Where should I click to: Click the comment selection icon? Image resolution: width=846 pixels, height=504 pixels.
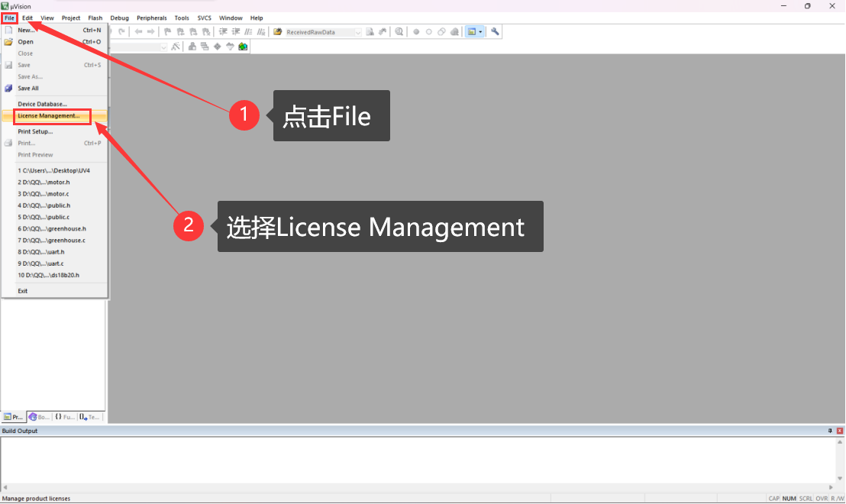248,32
